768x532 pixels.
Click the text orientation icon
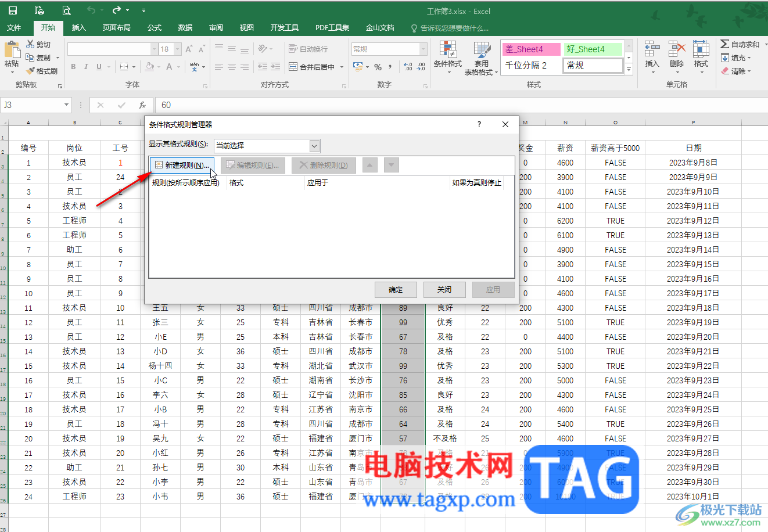[263, 49]
